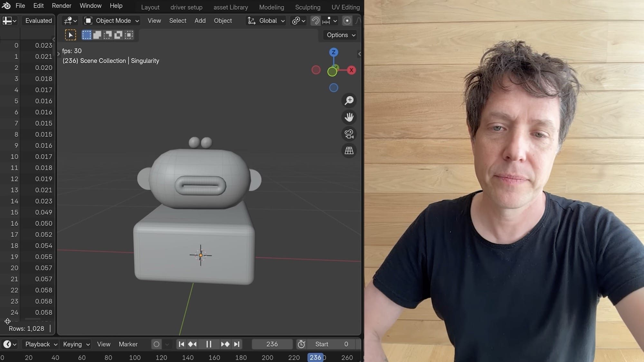The height and width of the screenshot is (362, 644).
Task: Open the Render menu
Action: coord(62,6)
